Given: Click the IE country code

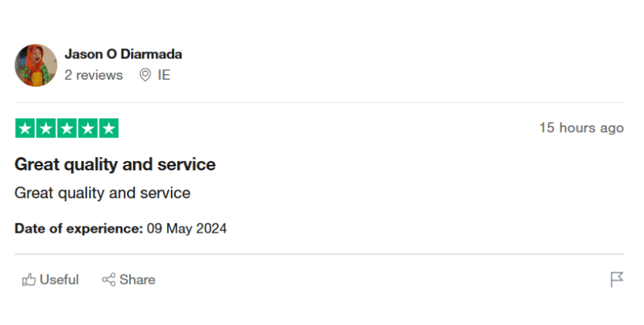Looking at the screenshot, I should coord(164,75).
